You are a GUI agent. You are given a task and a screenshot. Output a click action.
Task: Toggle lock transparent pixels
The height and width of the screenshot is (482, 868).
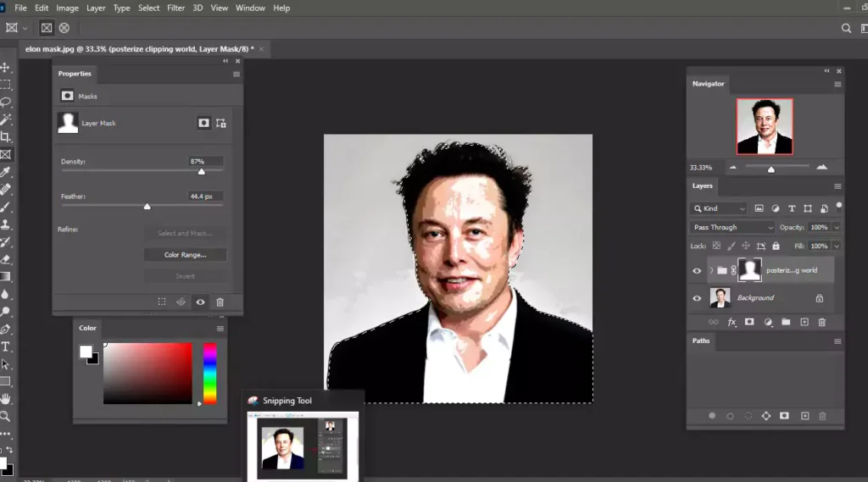[x=716, y=246]
